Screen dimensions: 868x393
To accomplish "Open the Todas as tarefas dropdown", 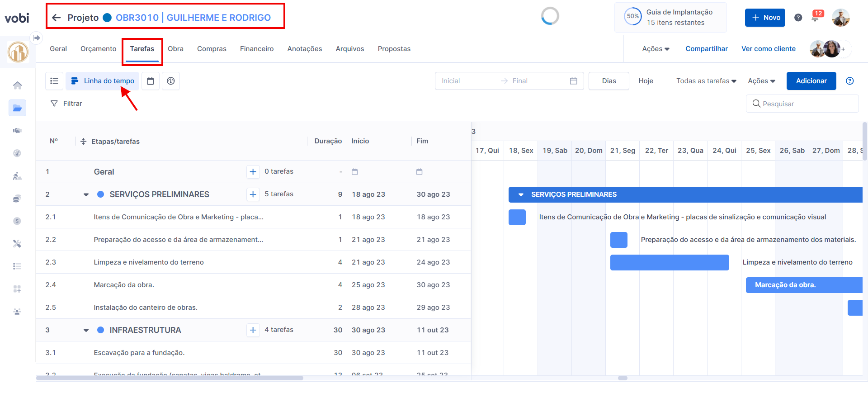I will (x=706, y=81).
